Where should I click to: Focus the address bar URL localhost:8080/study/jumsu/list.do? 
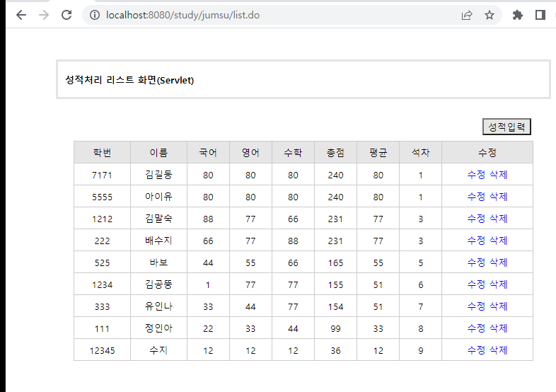[x=183, y=15]
